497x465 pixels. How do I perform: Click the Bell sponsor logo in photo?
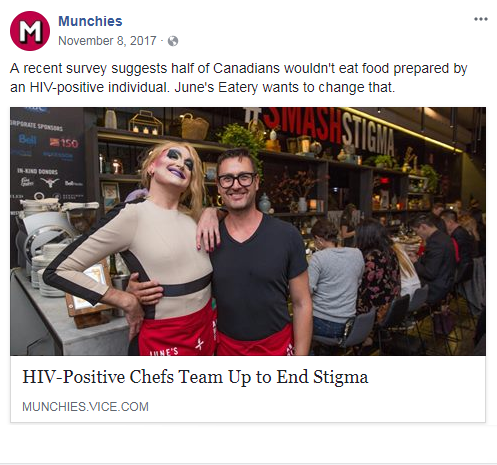(27, 139)
